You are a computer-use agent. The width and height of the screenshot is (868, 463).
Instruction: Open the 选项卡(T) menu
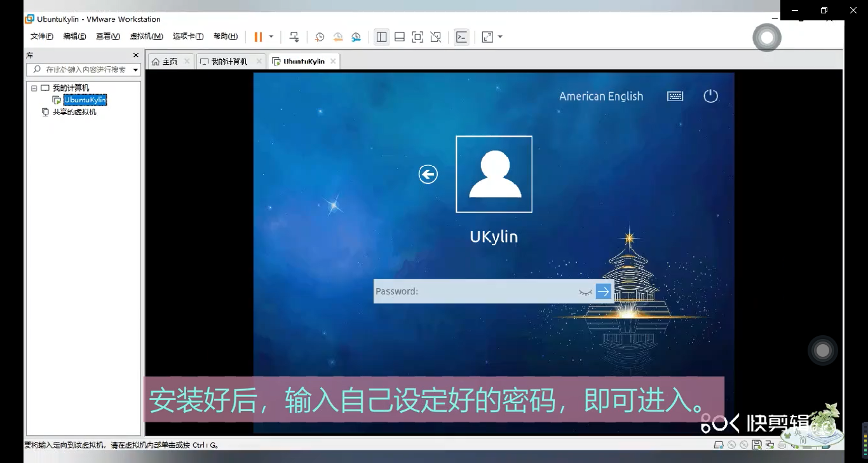pyautogui.click(x=188, y=37)
